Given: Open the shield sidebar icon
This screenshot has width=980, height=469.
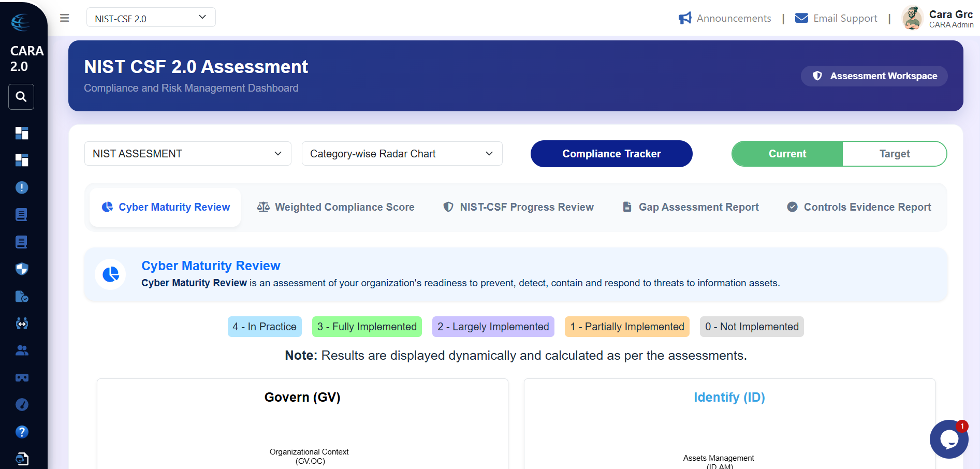Looking at the screenshot, I should click(22, 269).
